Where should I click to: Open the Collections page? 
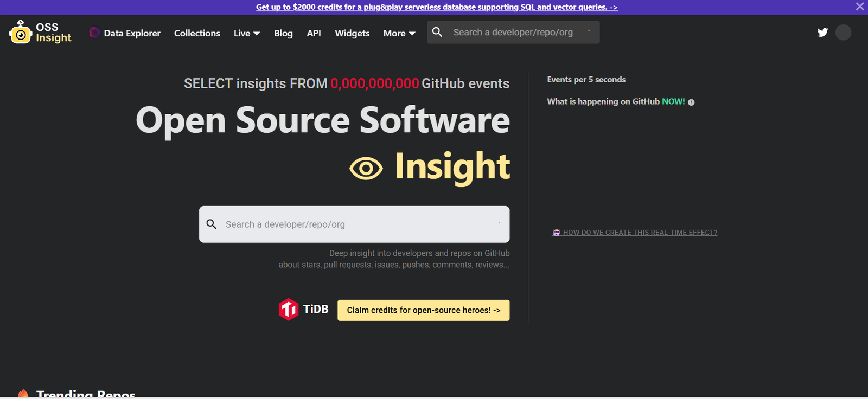[197, 33]
